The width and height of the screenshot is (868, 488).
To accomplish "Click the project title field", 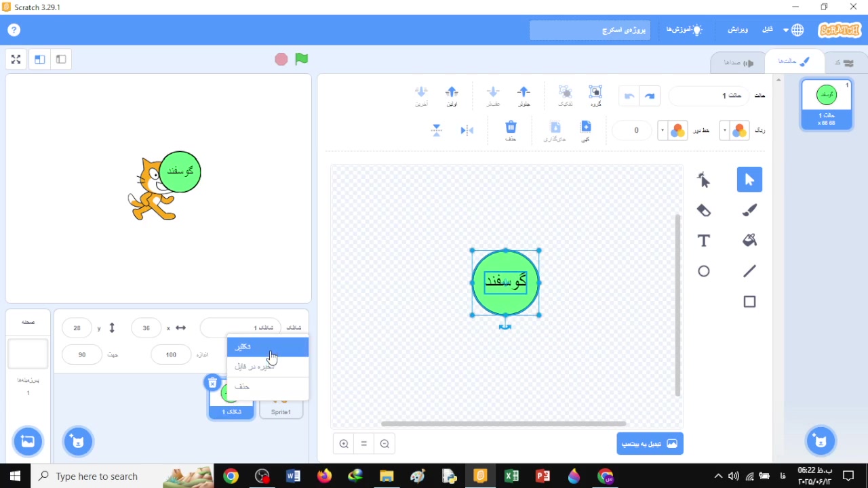I will (x=590, y=30).
